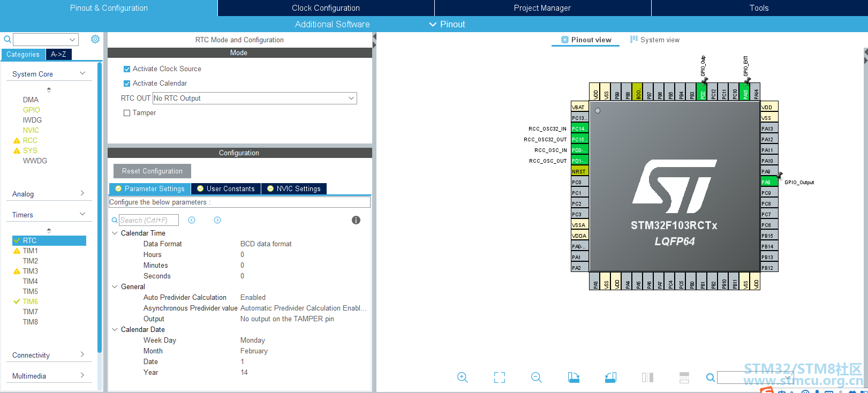Click the PC14 oscillator pin
The width and height of the screenshot is (868, 393).
click(579, 129)
